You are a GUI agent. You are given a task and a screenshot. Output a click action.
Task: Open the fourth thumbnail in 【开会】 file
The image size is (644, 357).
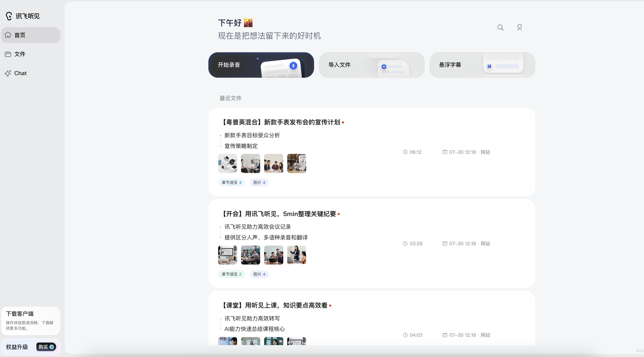point(297,255)
